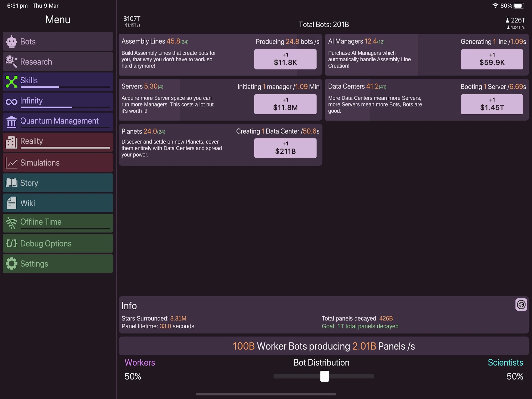Viewport: 532px width, 399px height.
Task: Click the Reality buildings icon
Action: pos(11,142)
